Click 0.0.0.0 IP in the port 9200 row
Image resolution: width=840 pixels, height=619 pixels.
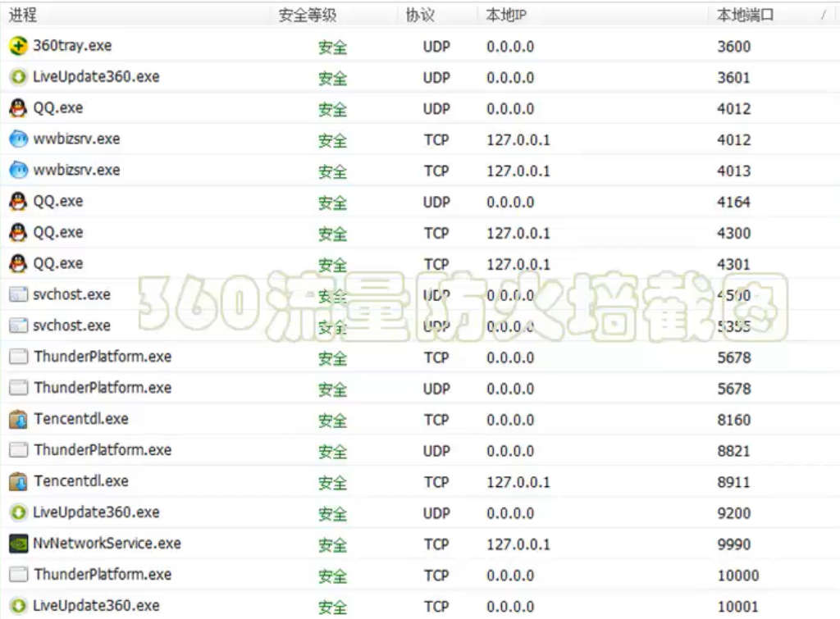(510, 513)
